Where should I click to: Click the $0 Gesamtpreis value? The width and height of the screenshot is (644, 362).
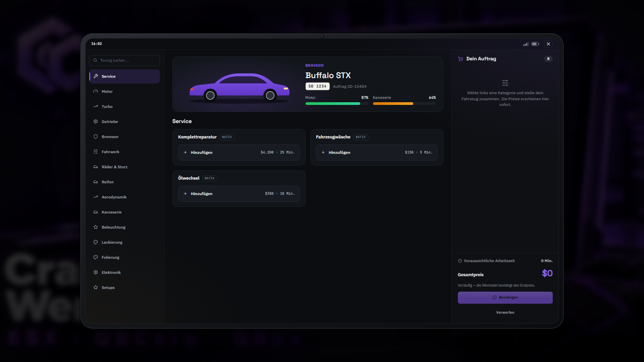coord(547,274)
